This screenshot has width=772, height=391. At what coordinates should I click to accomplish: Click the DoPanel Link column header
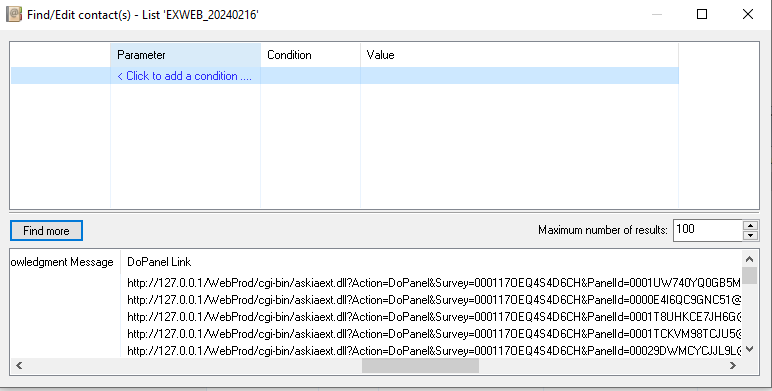431,262
